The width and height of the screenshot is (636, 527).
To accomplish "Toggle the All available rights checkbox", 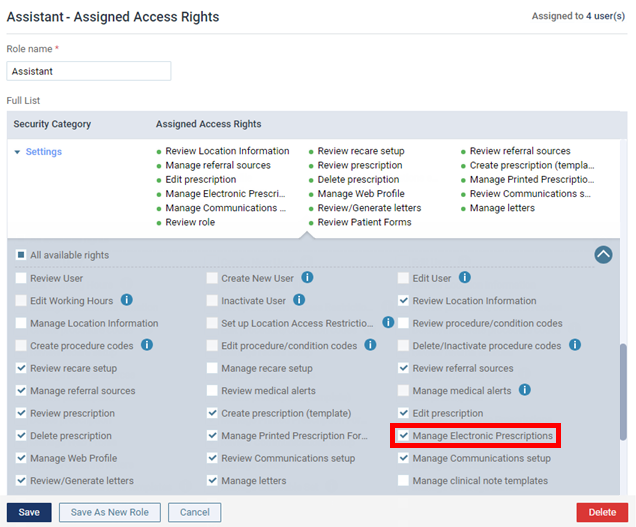I will (x=22, y=255).
